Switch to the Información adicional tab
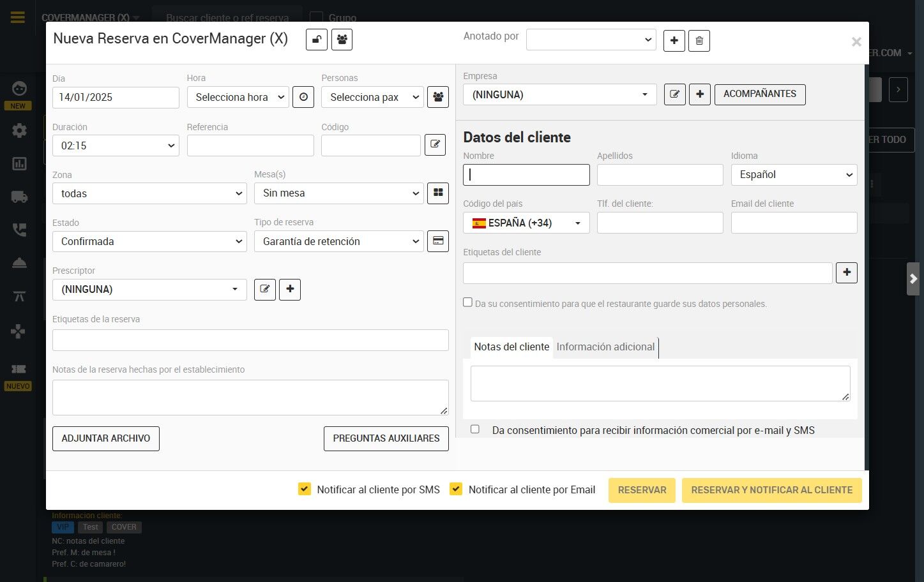The image size is (924, 582). [x=605, y=347]
